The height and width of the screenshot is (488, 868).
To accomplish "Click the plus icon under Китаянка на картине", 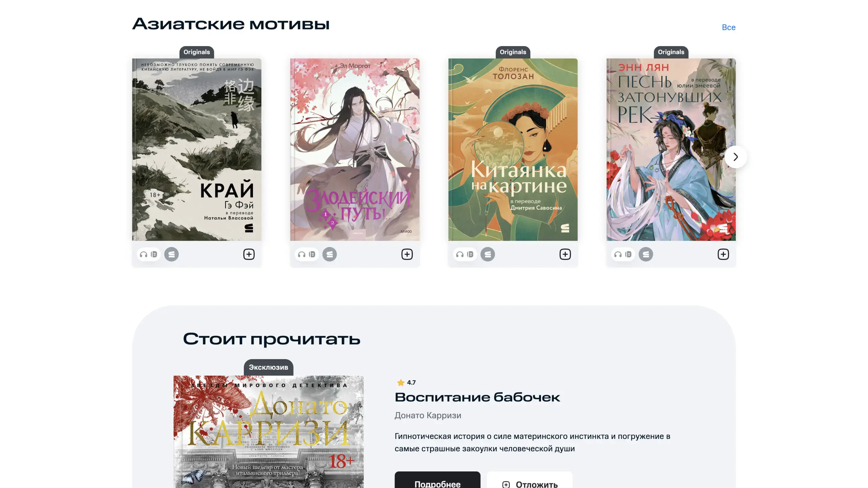I will pos(565,254).
